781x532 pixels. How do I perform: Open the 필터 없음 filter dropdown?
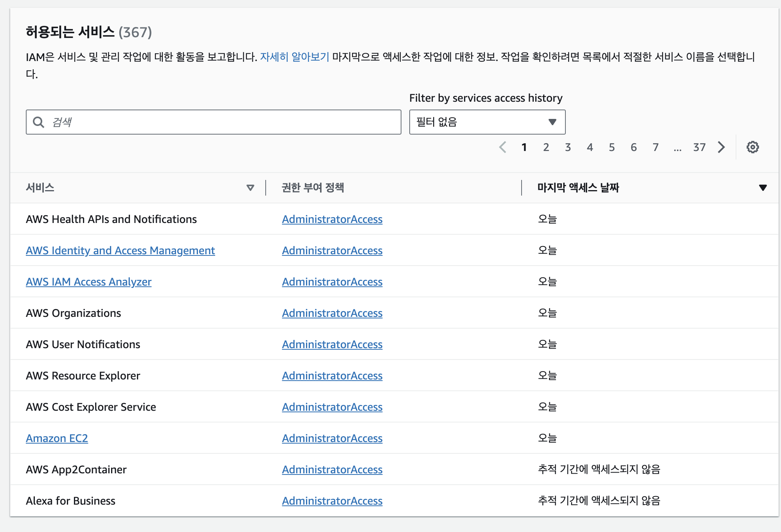tap(487, 122)
